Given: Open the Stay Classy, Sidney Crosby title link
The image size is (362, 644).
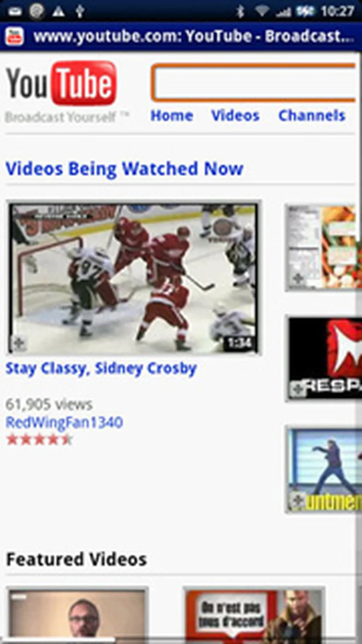Looking at the screenshot, I should [101, 369].
